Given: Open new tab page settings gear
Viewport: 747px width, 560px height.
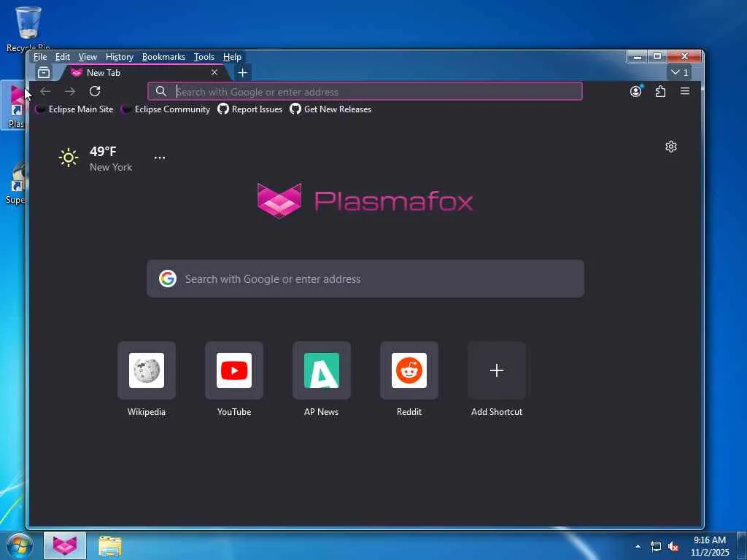Looking at the screenshot, I should point(671,147).
